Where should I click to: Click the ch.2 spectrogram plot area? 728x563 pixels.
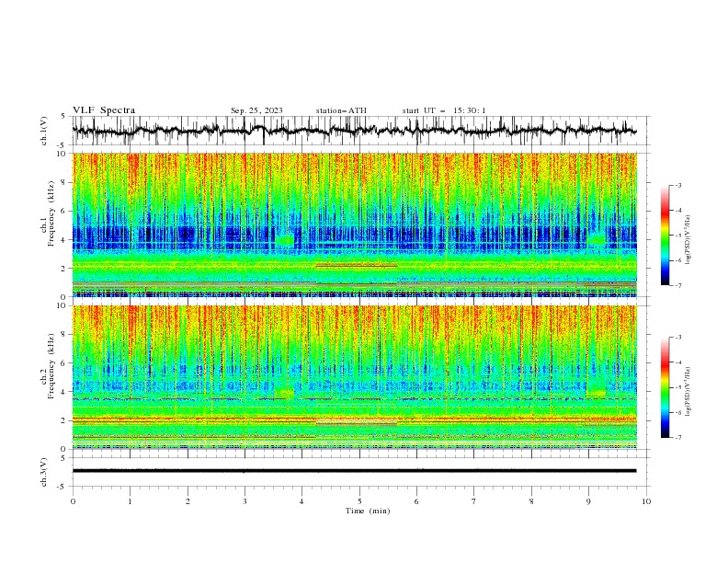pos(354,377)
